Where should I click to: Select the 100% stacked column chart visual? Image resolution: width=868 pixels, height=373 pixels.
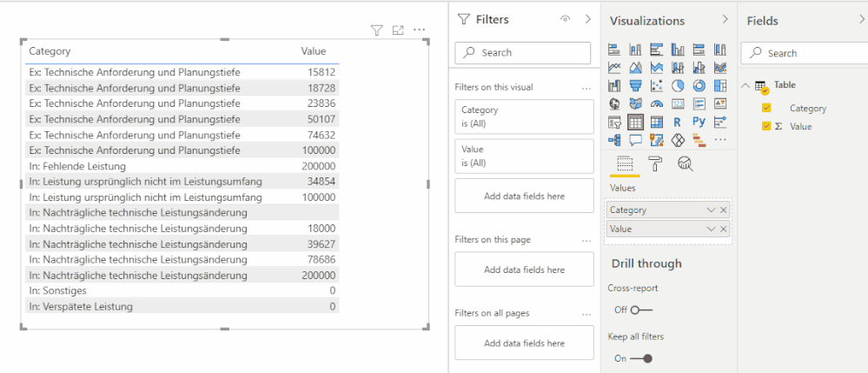tap(720, 50)
